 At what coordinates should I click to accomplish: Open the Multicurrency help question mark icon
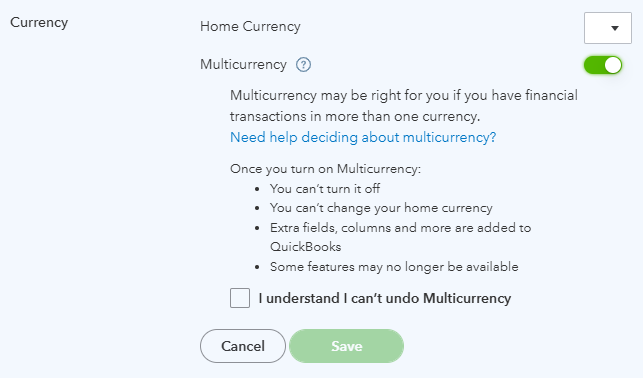(x=303, y=65)
